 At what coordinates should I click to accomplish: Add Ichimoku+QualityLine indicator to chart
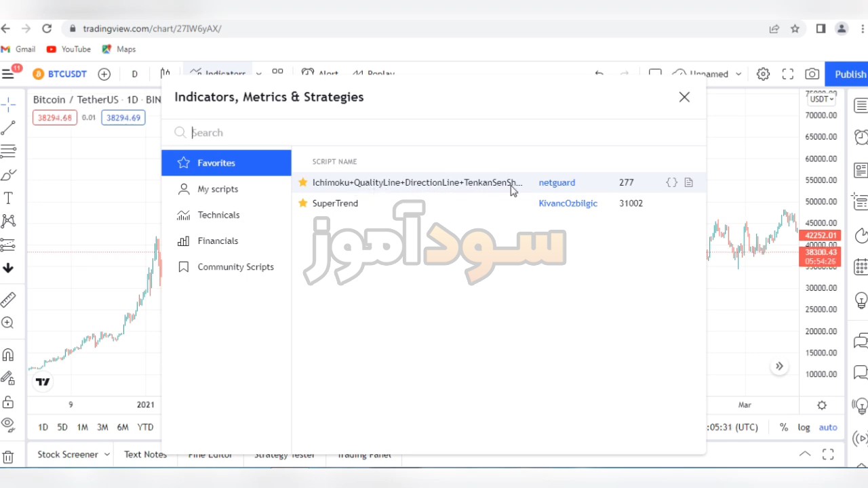417,182
